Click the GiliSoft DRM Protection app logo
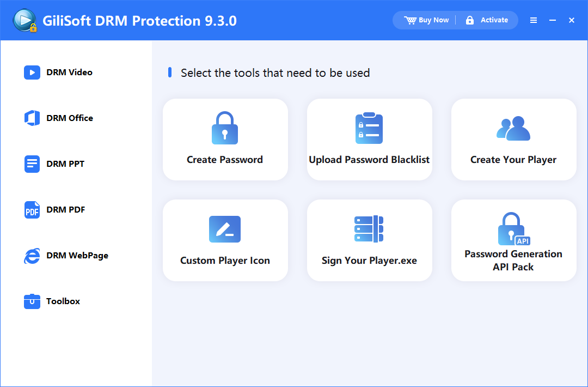Screen dimensions: 588x387 pyautogui.click(x=24, y=20)
